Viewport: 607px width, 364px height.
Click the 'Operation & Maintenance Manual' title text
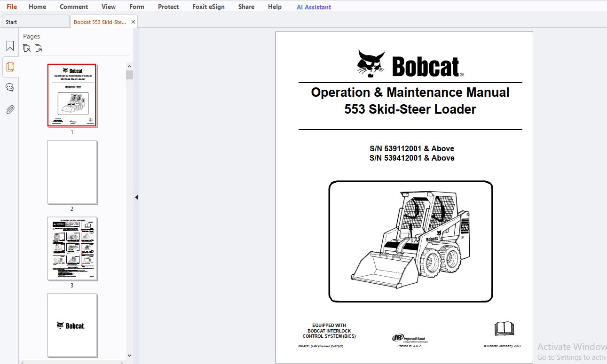(x=410, y=92)
